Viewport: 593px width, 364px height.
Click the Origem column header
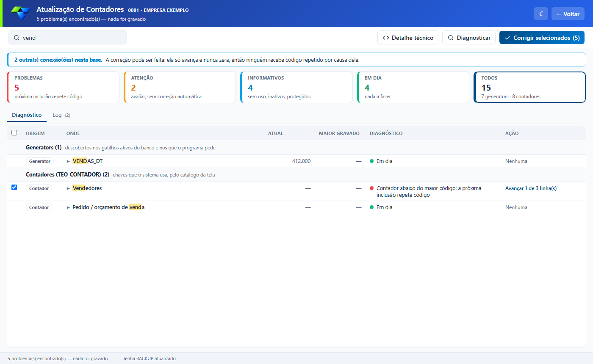point(35,133)
